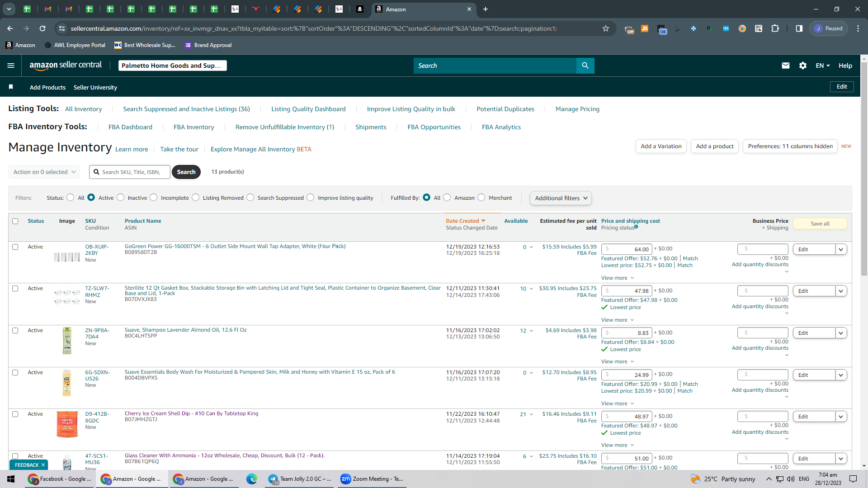Select the All status radio button
The width and height of the screenshot is (868, 488).
click(x=70, y=197)
